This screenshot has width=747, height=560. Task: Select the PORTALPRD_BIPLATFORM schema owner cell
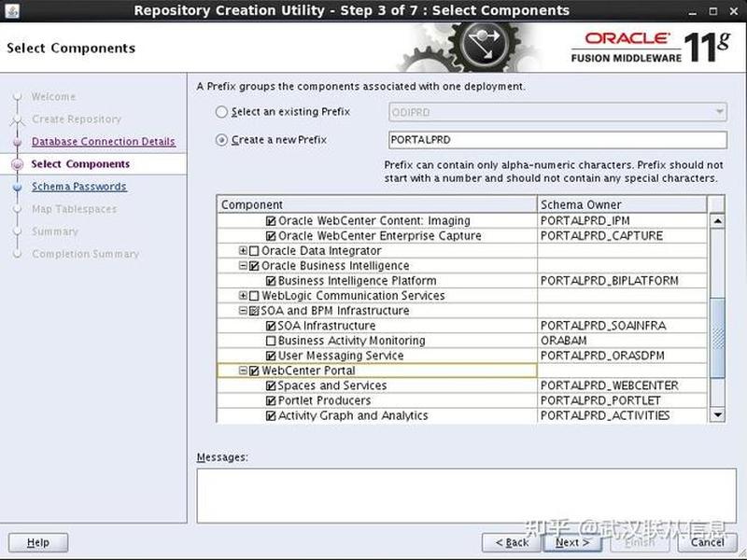[622, 281]
